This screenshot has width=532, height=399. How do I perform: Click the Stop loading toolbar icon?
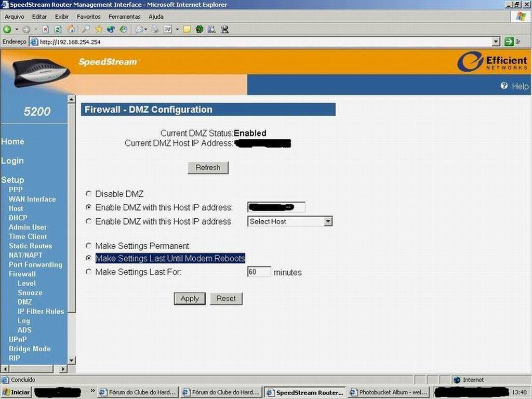[46, 30]
